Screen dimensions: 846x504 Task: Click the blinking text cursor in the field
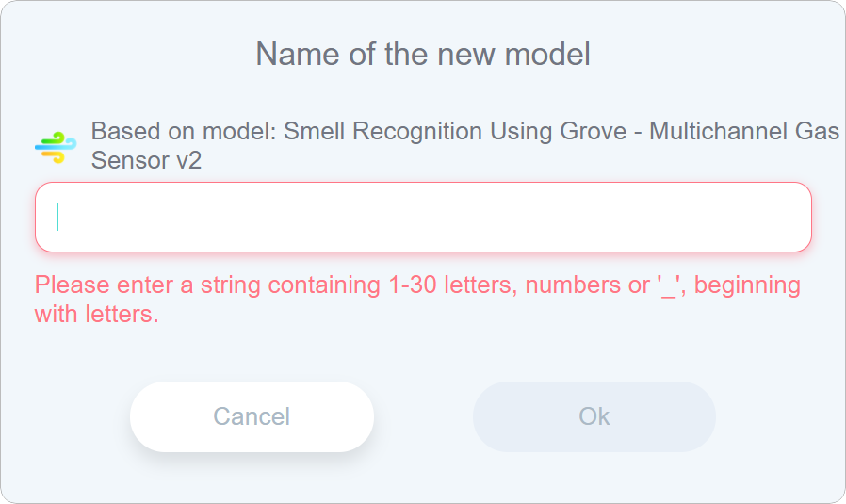[57, 217]
